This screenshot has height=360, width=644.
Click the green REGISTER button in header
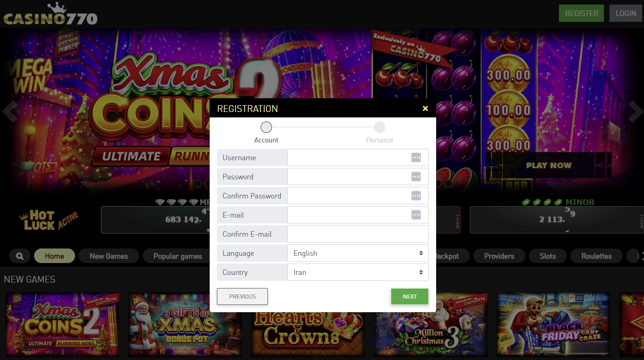pyautogui.click(x=582, y=13)
